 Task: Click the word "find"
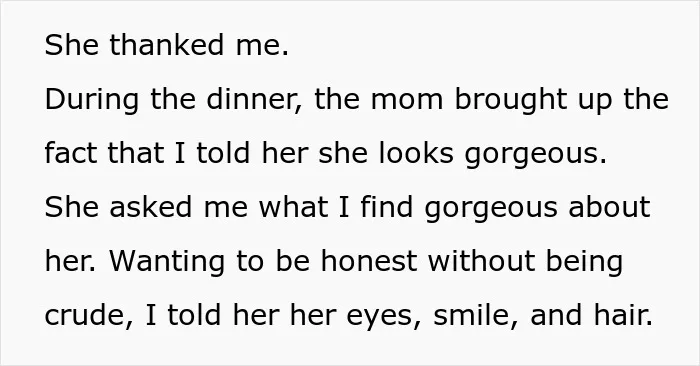tap(387, 207)
